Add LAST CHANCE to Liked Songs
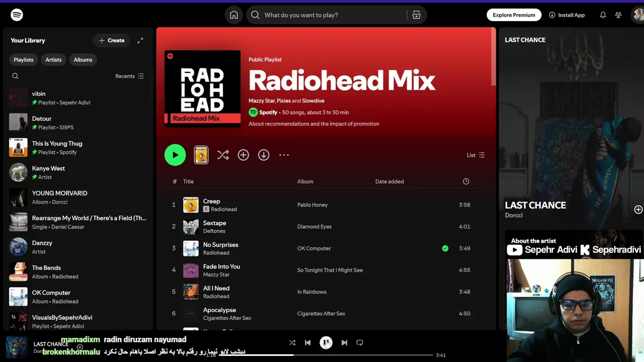Image resolution: width=644 pixels, height=362 pixels. (638, 210)
